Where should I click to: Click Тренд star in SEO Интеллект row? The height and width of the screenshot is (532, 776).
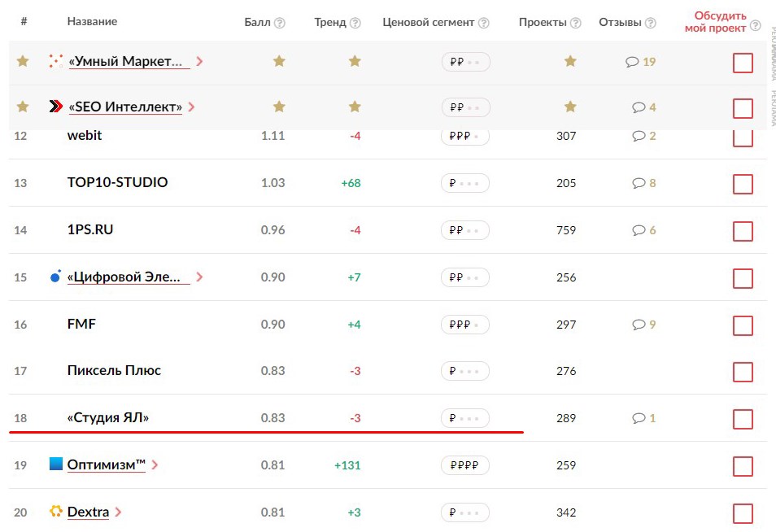tap(355, 107)
